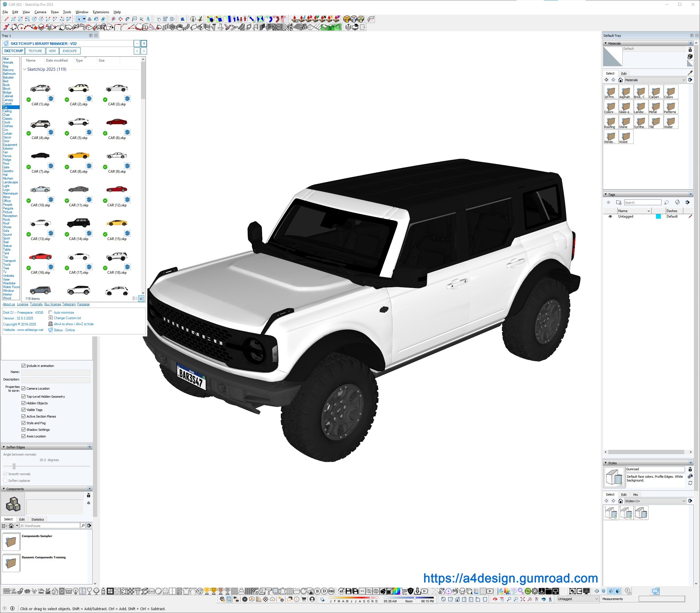Click the Create Material icon
The width and height of the screenshot is (700, 613).
pyautogui.click(x=690, y=56)
